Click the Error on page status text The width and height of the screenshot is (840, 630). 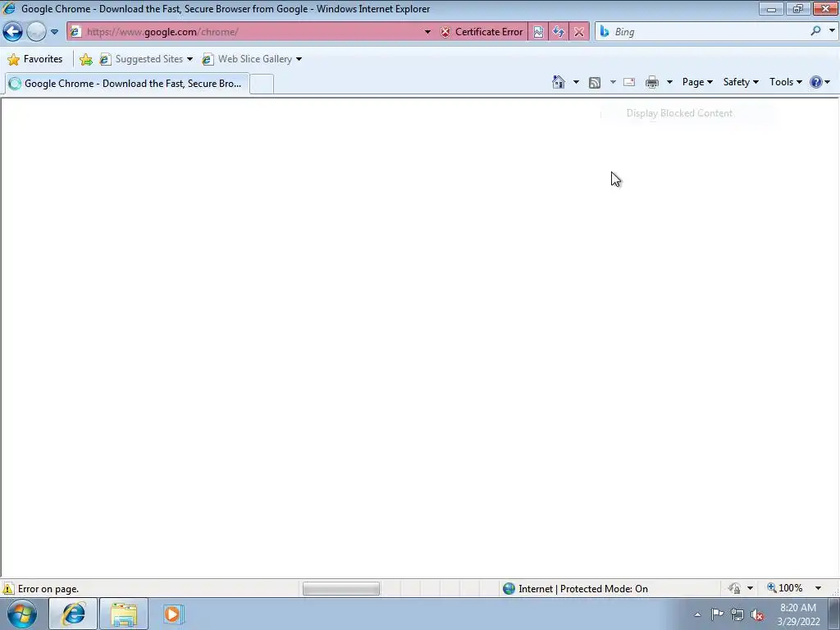48,589
